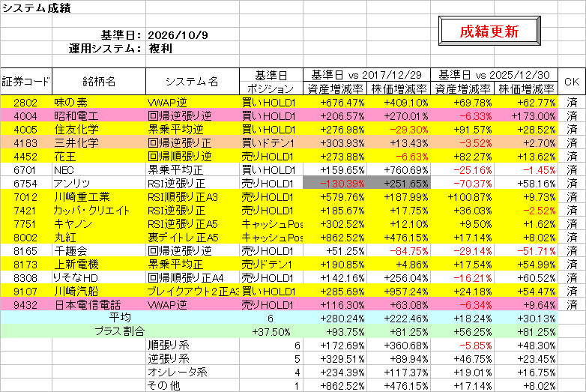This screenshot has height=392, width=586.
Task: Select code cell 2802
Action: 26,103
